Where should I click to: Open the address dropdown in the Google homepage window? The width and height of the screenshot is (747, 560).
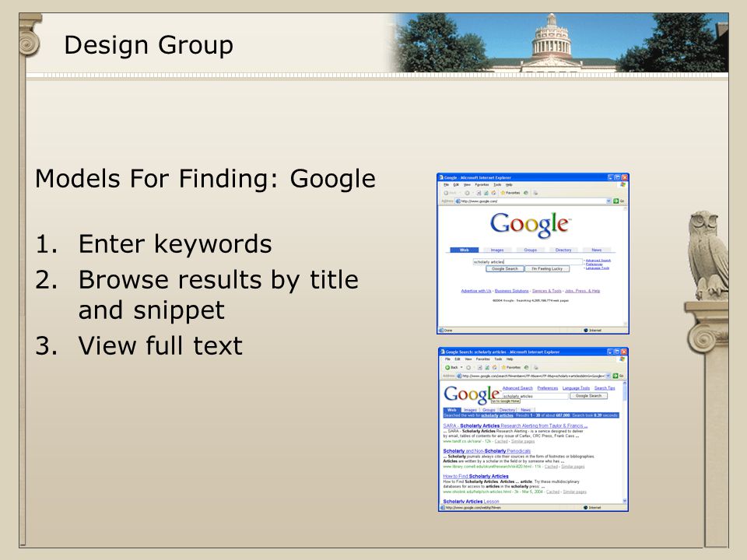click(608, 201)
